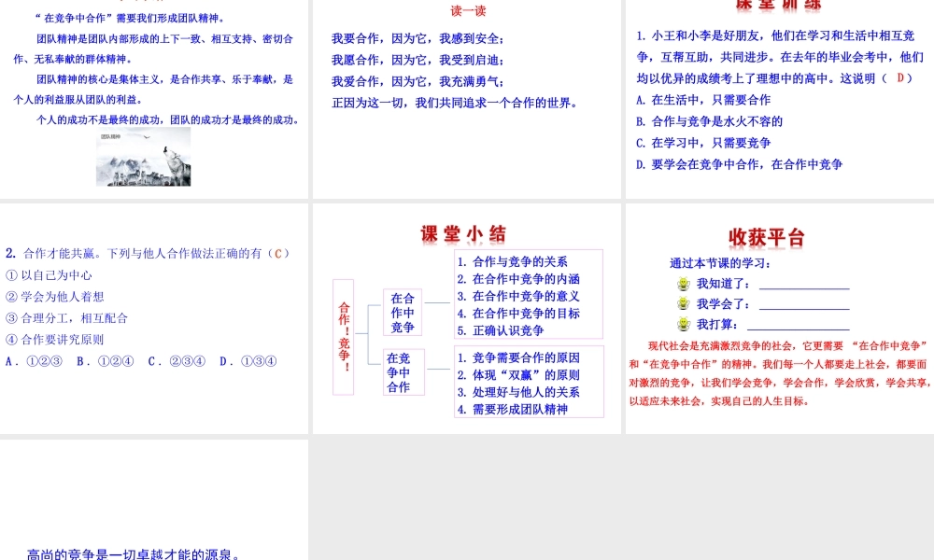
Task: Click the 在合作中竞争 diagram box
Action: 403,313
